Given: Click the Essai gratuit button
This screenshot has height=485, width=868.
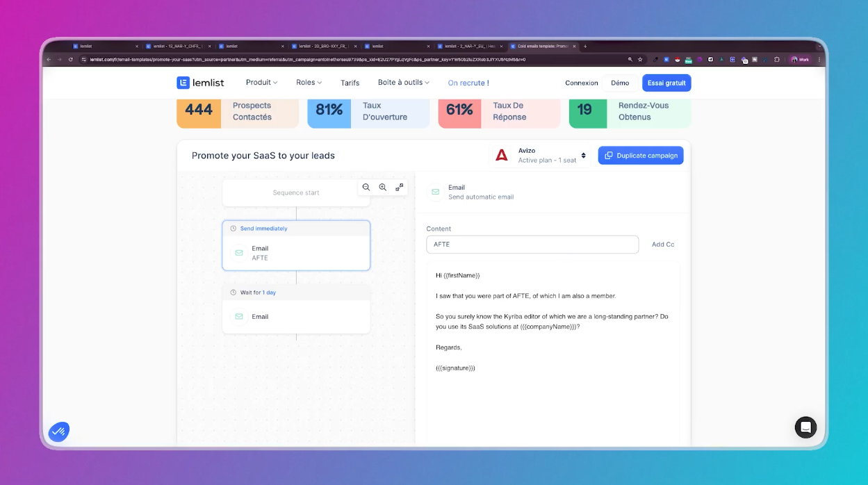Looking at the screenshot, I should [x=666, y=83].
